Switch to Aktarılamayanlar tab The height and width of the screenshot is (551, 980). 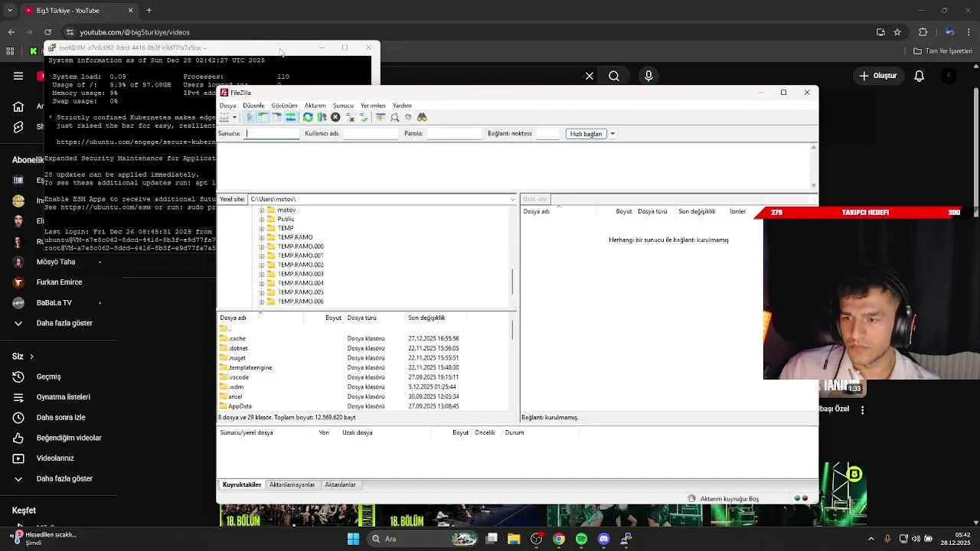coord(292,484)
